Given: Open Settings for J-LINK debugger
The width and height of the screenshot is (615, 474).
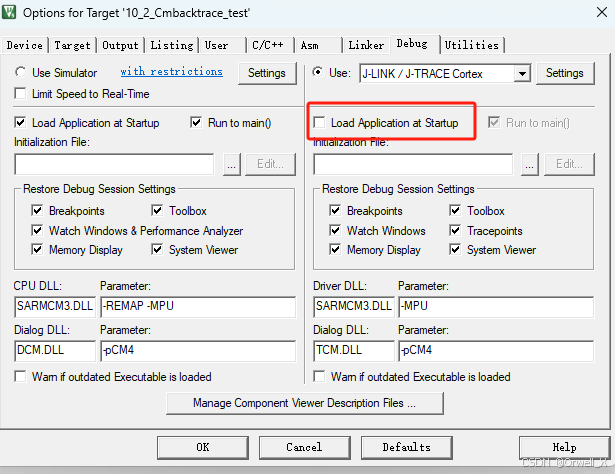Looking at the screenshot, I should [565, 73].
